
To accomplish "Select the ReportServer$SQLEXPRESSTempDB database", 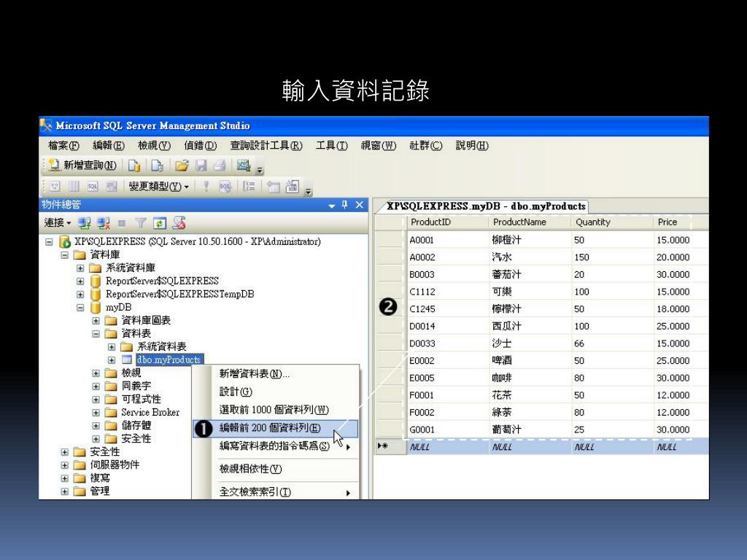I will point(180,295).
